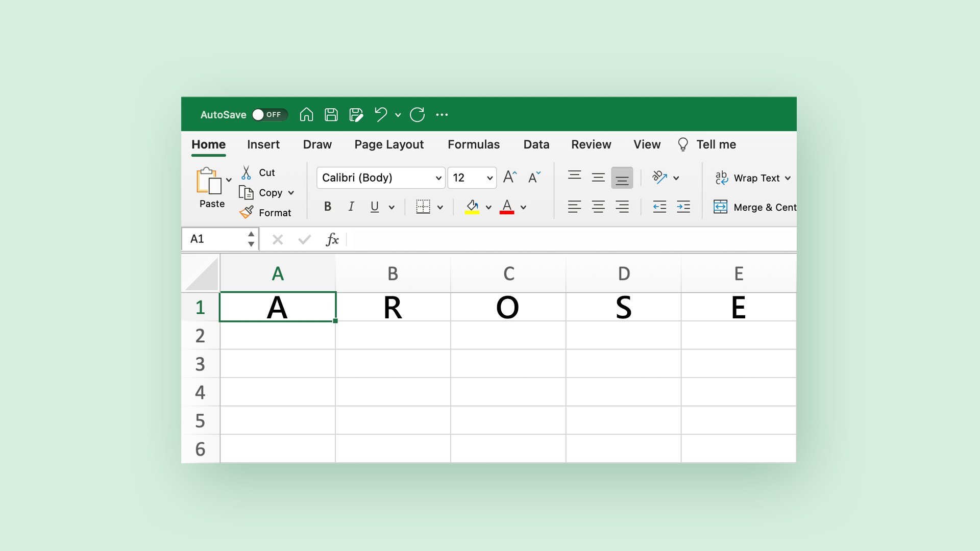980x551 pixels.
Task: Toggle Underline formatting
Action: 375,207
